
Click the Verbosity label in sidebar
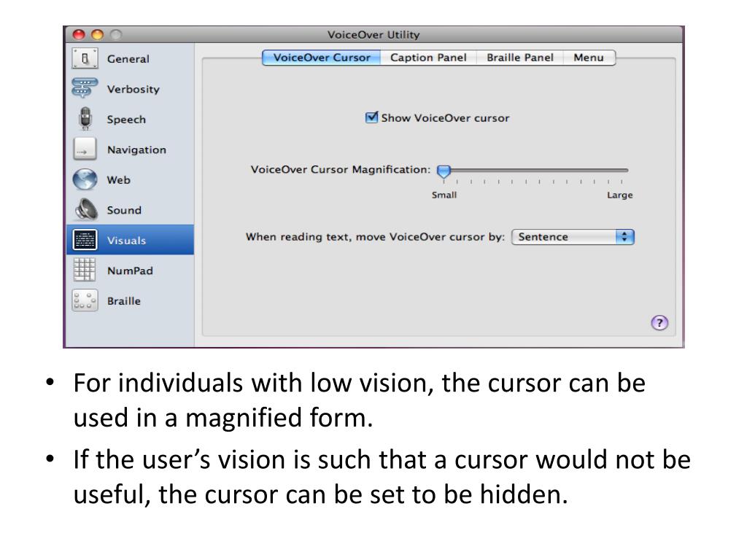point(133,89)
